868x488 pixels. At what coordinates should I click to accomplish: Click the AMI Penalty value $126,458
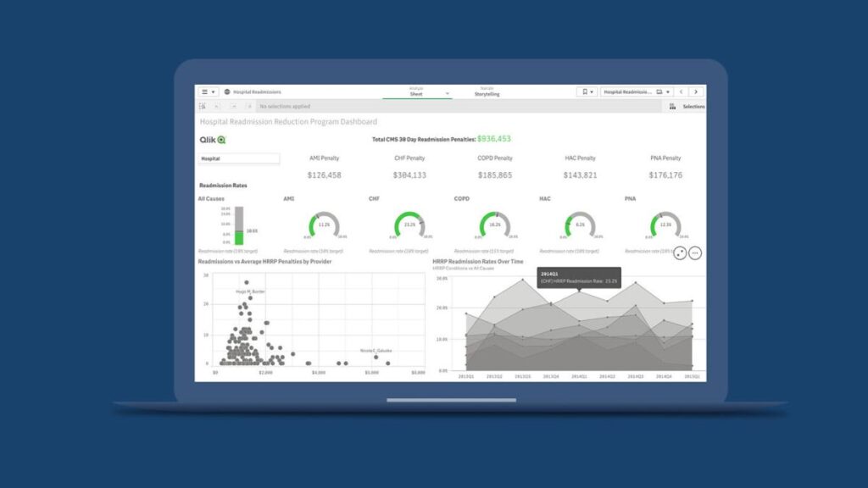(x=325, y=175)
